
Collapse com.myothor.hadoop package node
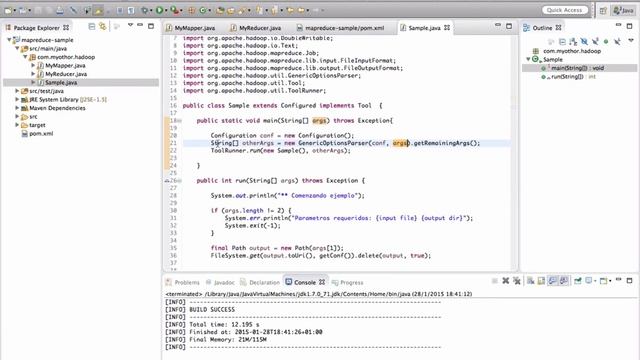pyautogui.click(x=25, y=57)
